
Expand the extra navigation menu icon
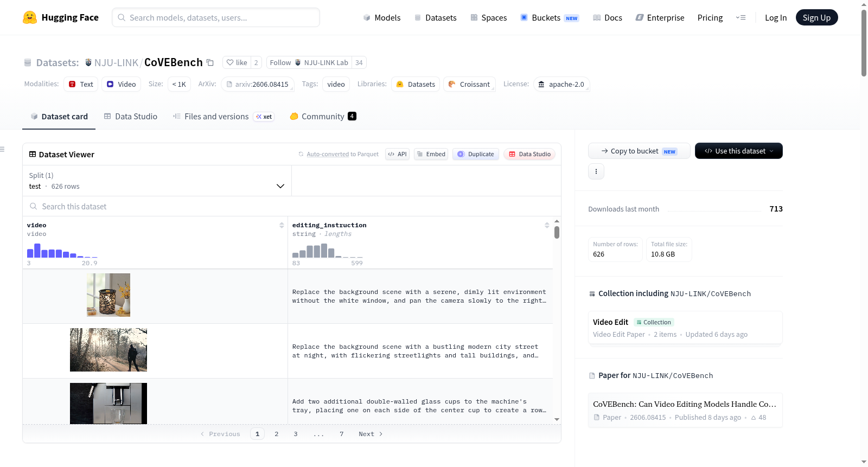[x=741, y=17]
